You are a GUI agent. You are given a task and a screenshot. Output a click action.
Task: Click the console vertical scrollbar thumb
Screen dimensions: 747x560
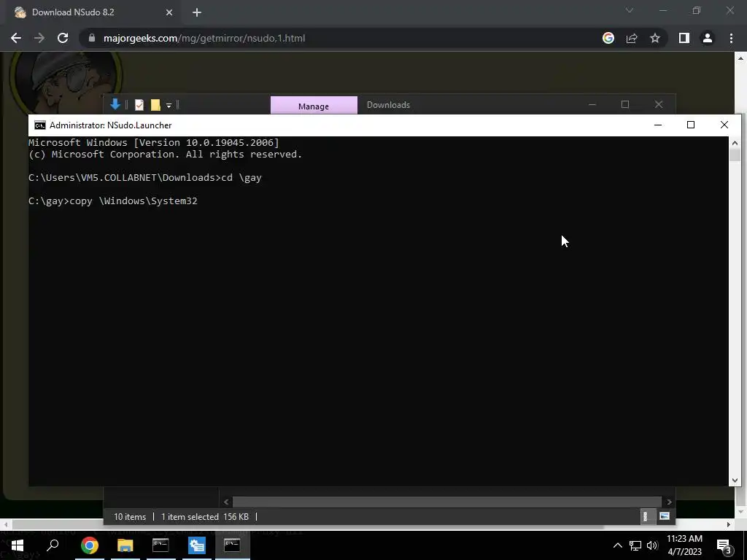(x=734, y=155)
